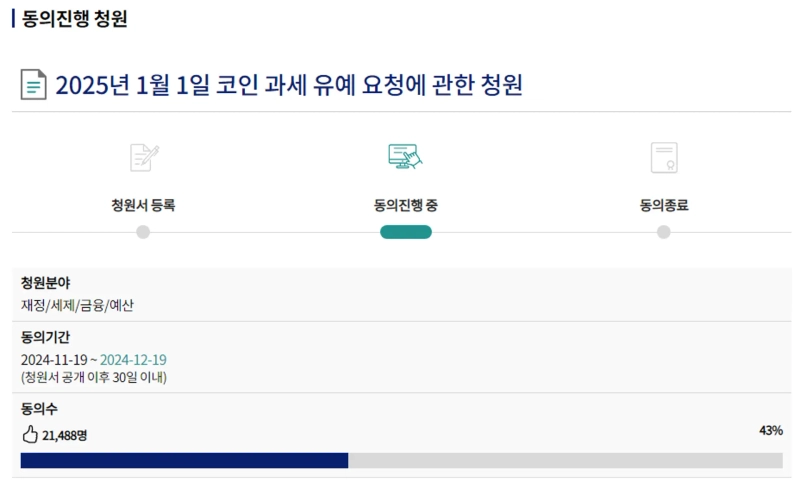Click the petition title about coin taxation

click(x=289, y=85)
